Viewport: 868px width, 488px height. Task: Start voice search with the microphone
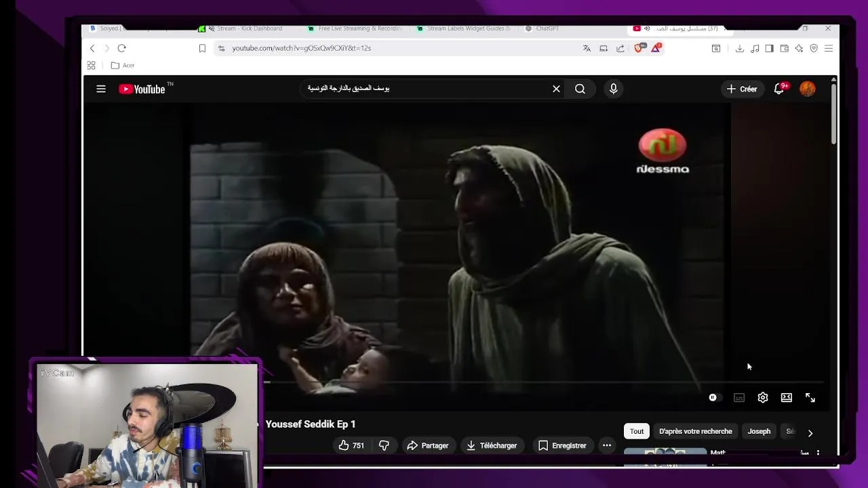click(x=613, y=89)
